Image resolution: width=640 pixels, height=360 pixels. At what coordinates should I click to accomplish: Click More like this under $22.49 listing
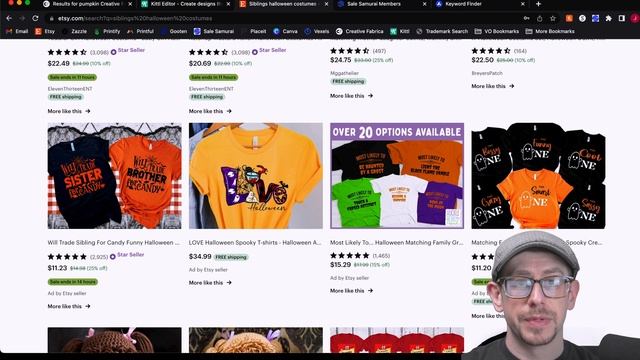pyautogui.click(x=69, y=111)
